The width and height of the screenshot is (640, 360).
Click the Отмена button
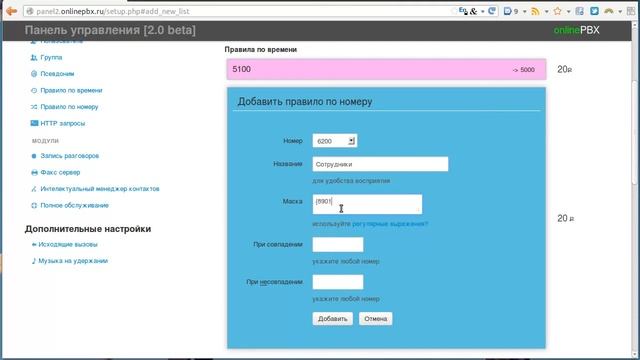[376, 319]
